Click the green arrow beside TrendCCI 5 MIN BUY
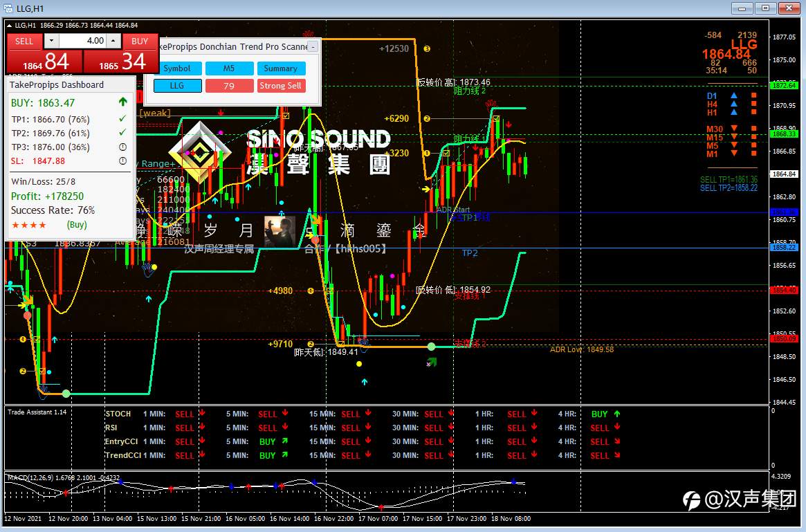The height and width of the screenshot is (532, 806). (x=285, y=455)
